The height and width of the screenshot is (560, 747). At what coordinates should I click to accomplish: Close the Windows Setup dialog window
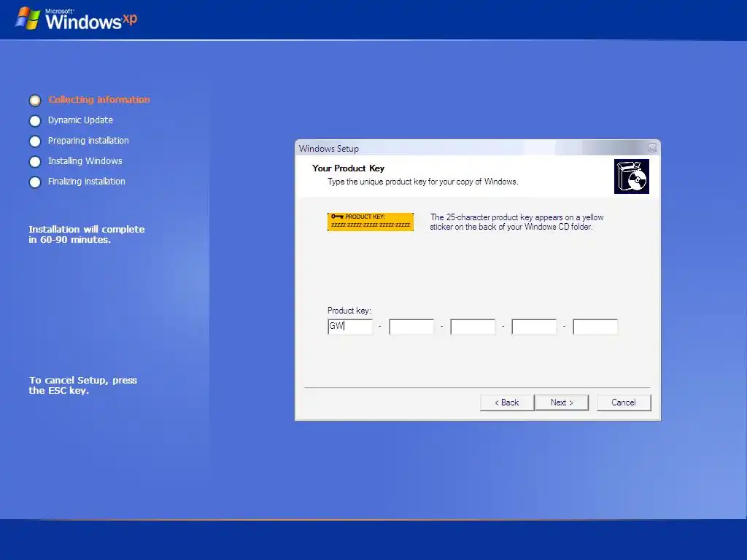point(653,148)
